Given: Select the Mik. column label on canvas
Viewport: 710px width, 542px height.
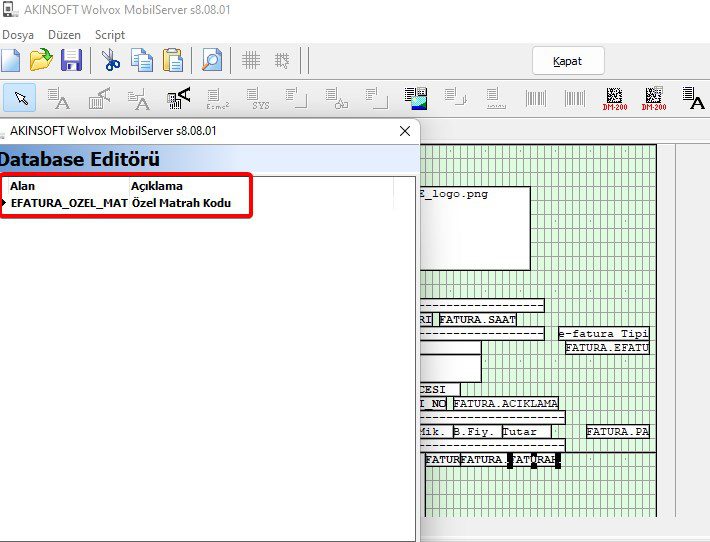Looking at the screenshot, I should click(x=436, y=432).
